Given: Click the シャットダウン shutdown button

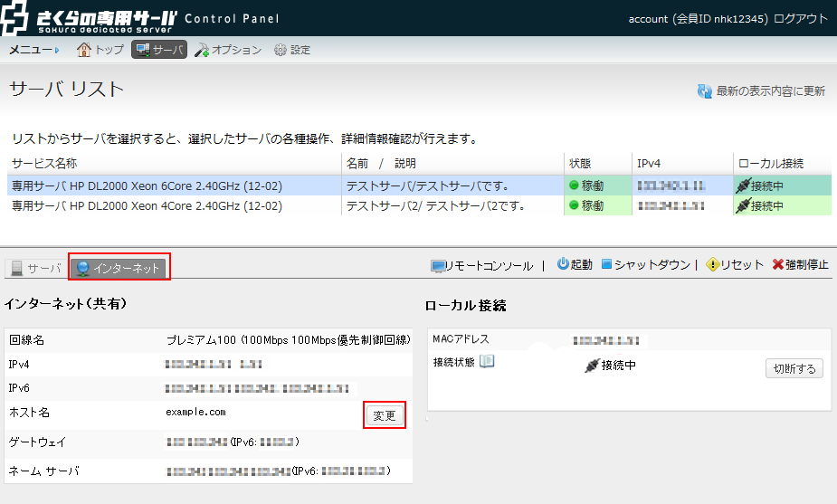Looking at the screenshot, I should pos(645,265).
